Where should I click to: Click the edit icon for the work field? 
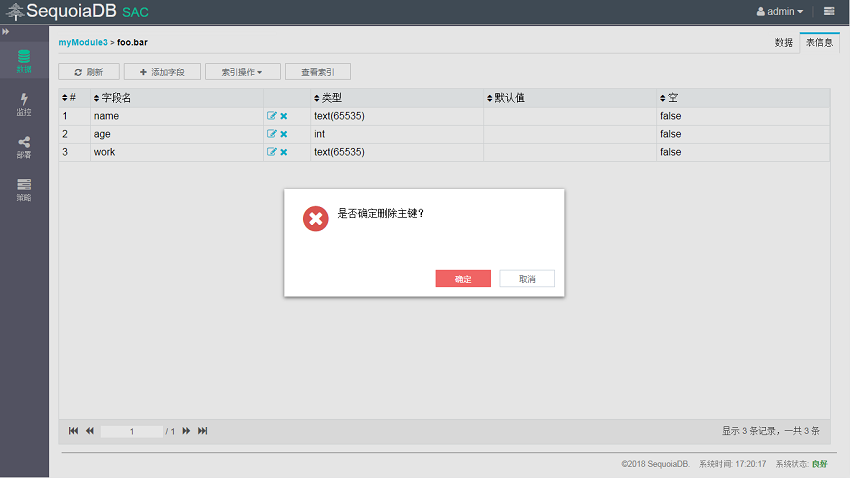point(271,152)
